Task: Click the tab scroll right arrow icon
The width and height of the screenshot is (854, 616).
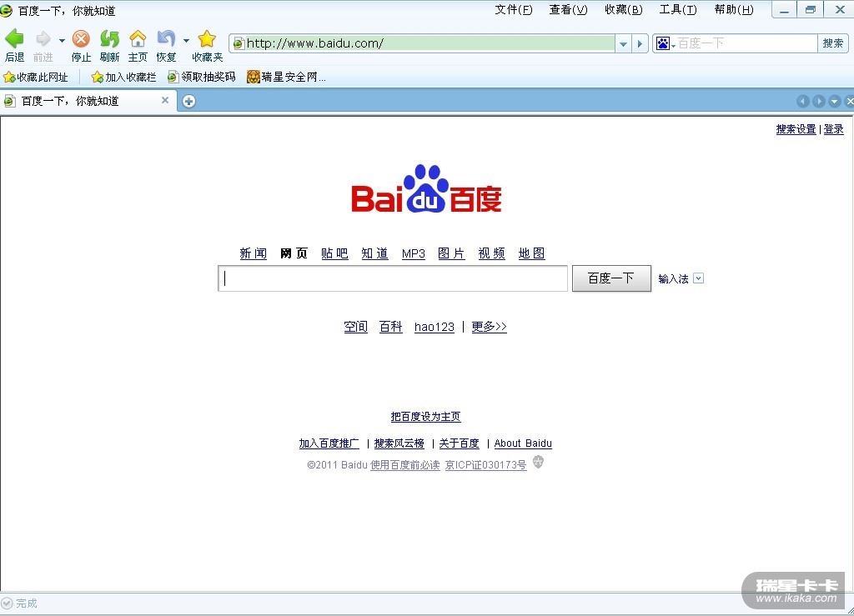Action: [819, 101]
